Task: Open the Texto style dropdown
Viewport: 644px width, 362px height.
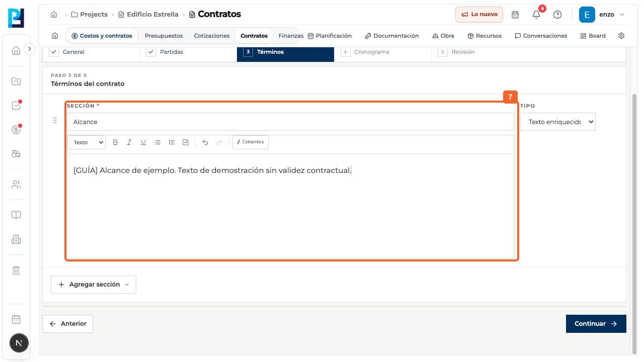Action: click(x=87, y=142)
